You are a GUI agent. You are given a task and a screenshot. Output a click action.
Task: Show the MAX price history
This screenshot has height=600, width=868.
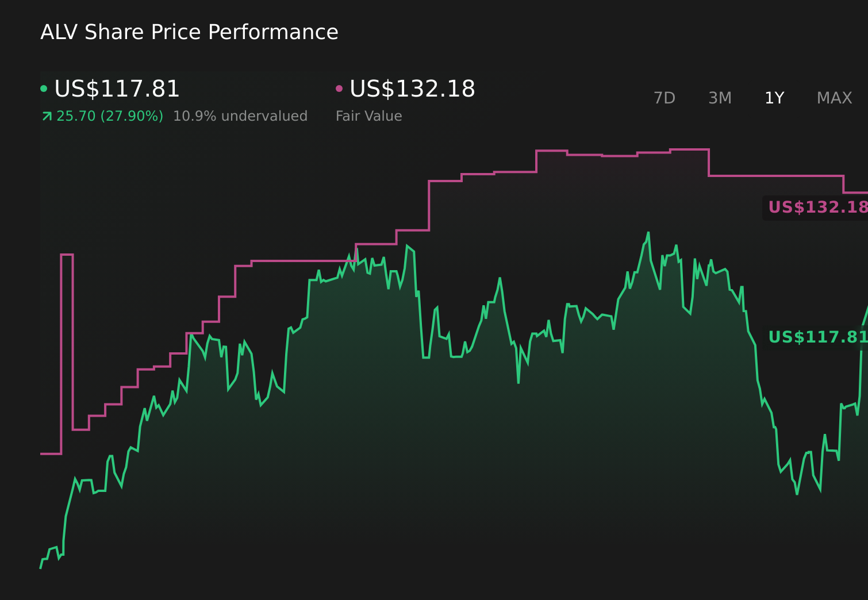click(834, 98)
